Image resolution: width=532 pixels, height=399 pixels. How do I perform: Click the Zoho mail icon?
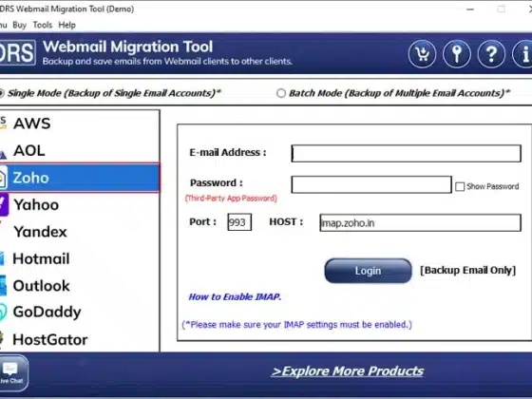pos(3,179)
